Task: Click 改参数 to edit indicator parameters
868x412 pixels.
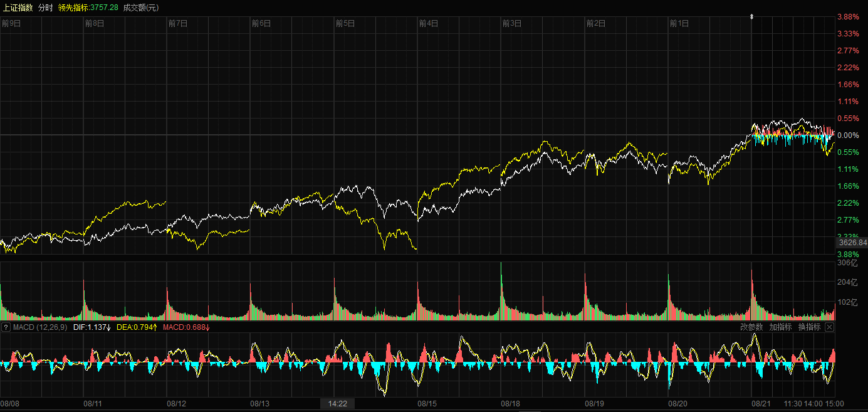Action: (751, 327)
